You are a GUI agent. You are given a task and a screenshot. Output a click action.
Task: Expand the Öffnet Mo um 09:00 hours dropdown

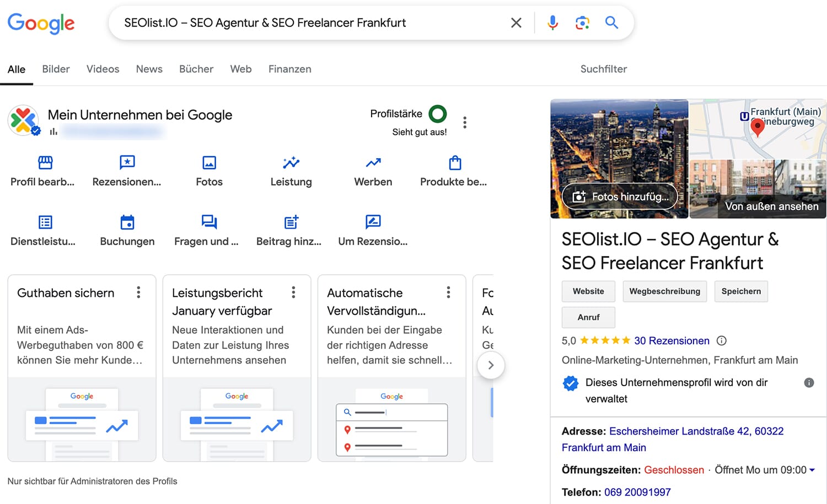[813, 470]
